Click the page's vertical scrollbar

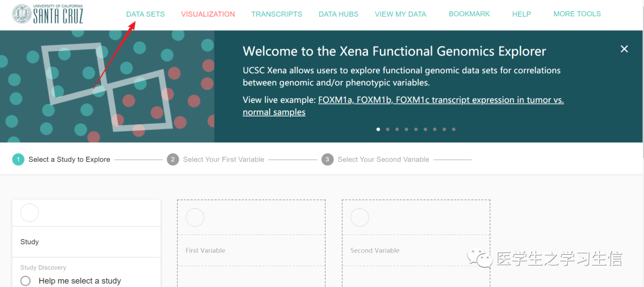(642, 94)
